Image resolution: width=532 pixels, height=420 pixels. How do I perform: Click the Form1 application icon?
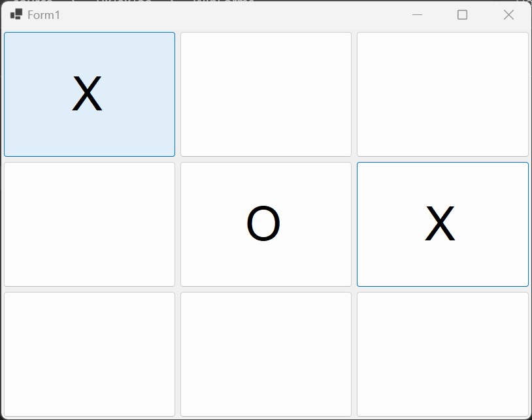(x=16, y=14)
